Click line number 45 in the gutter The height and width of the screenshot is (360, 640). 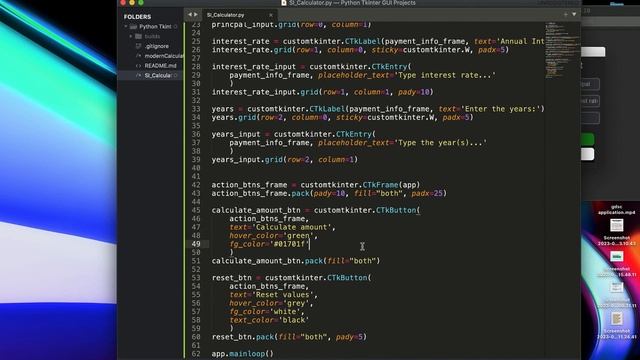[x=196, y=210]
